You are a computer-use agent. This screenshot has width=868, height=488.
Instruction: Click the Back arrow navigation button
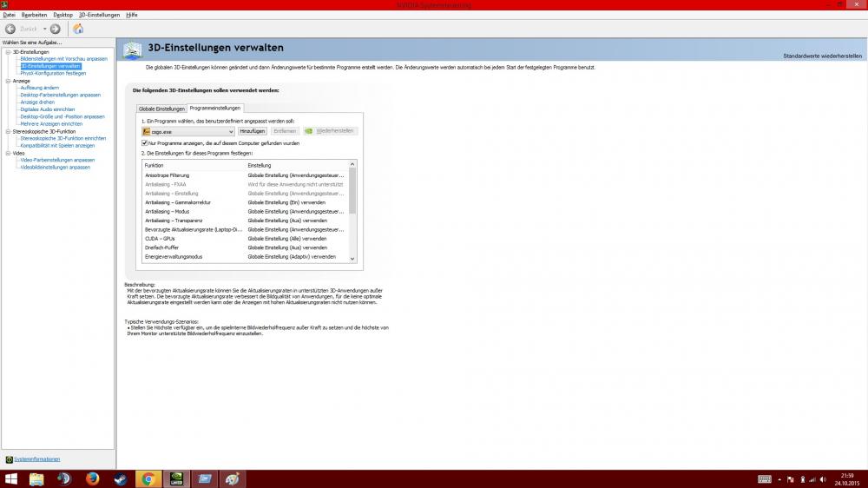(x=10, y=29)
